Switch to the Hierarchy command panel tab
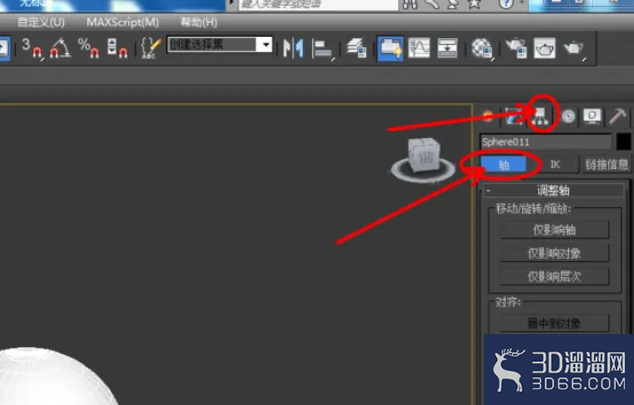Screen dimensions: 634x405 coord(541,116)
